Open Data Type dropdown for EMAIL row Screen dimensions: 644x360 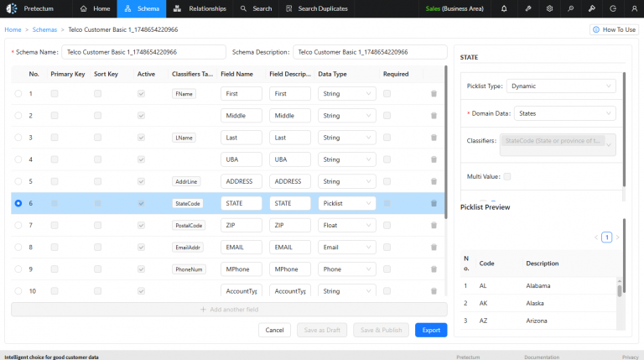346,248
